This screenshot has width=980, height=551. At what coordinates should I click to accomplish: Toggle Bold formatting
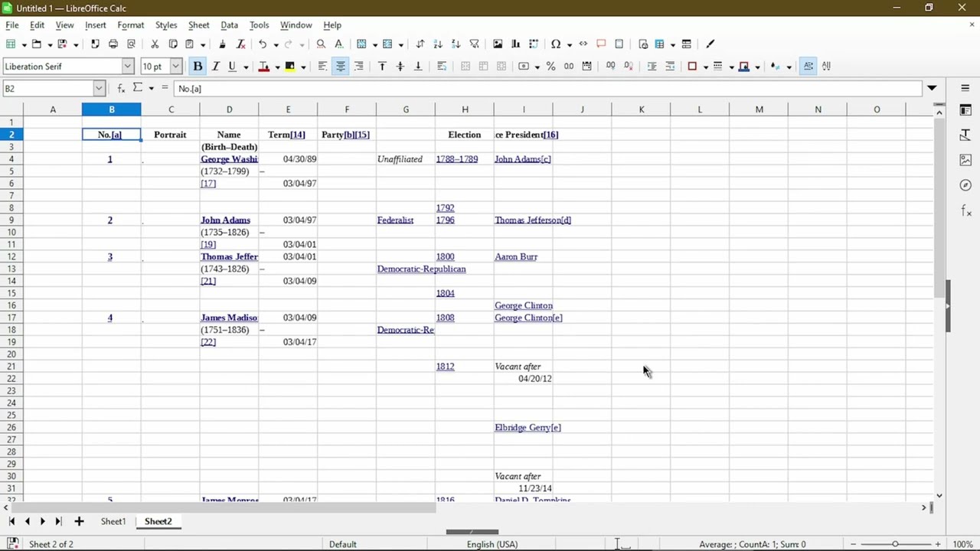(198, 67)
